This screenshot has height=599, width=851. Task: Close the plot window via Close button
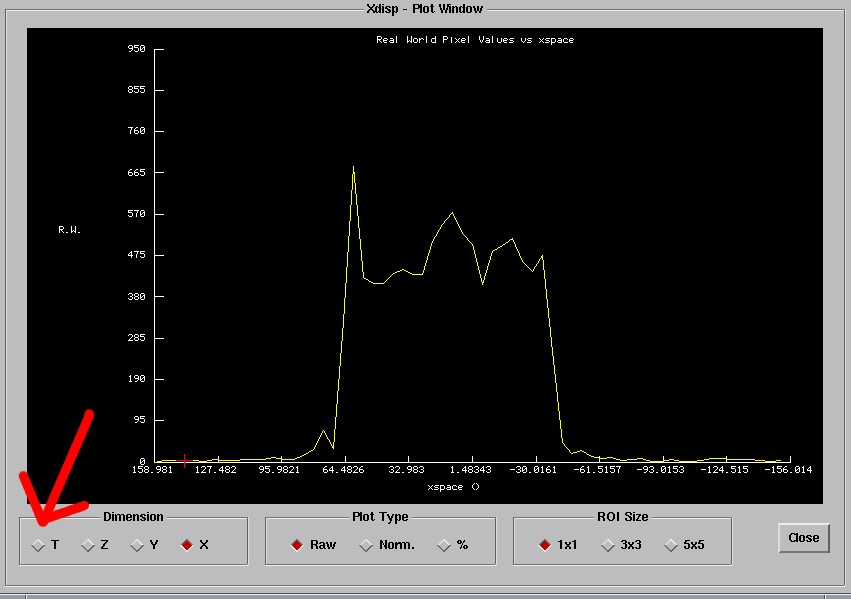804,538
